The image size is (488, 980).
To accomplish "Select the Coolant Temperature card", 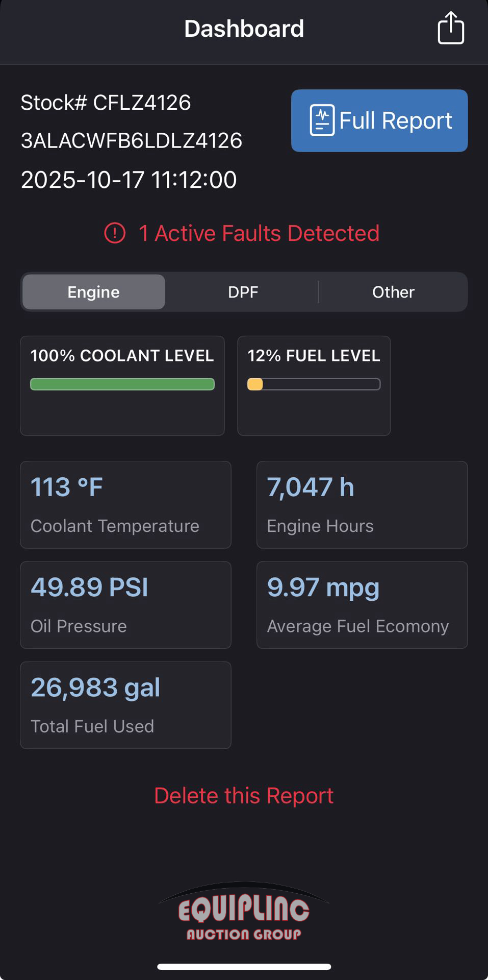I will [125, 505].
